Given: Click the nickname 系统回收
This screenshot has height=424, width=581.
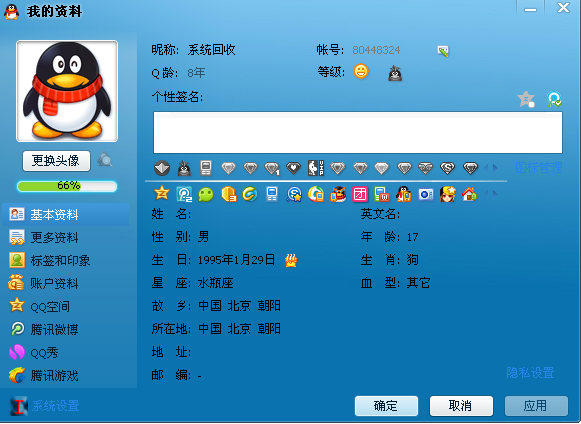Looking at the screenshot, I should [x=212, y=49].
